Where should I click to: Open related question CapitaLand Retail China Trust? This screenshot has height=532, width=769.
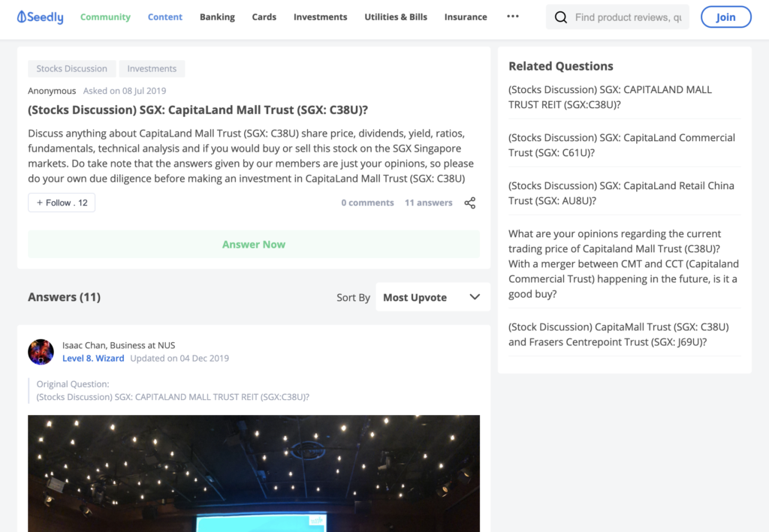coord(621,193)
